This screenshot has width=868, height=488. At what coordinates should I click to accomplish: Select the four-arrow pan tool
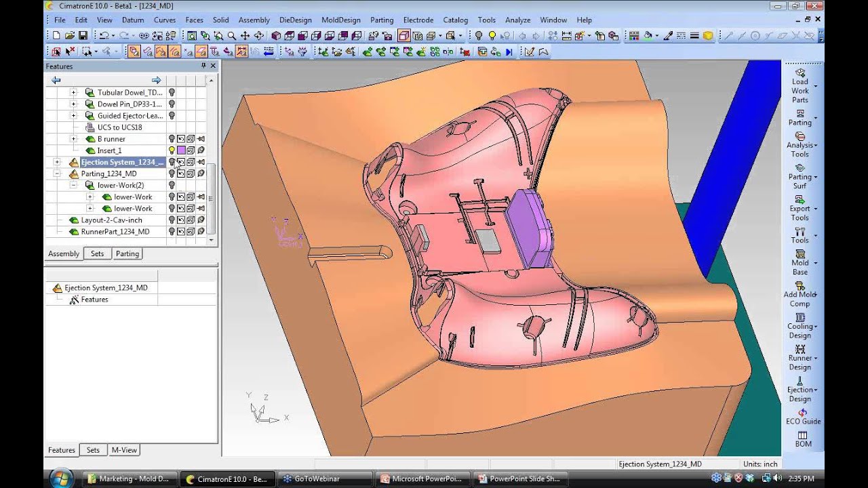245,35
